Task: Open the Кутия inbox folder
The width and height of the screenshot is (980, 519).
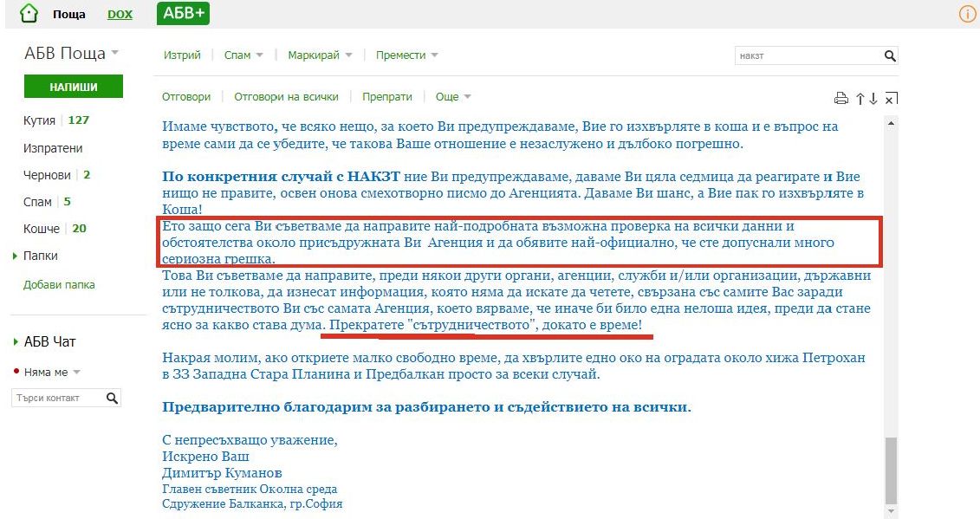Action: point(39,120)
